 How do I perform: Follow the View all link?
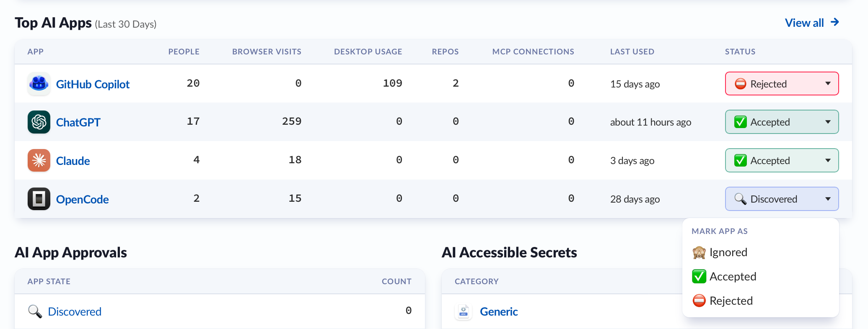[804, 23]
